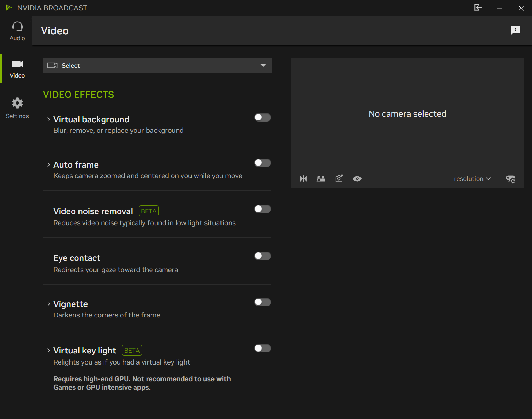The image size is (532, 419).
Task: Click the camera snapshot icon
Action: coord(339,178)
